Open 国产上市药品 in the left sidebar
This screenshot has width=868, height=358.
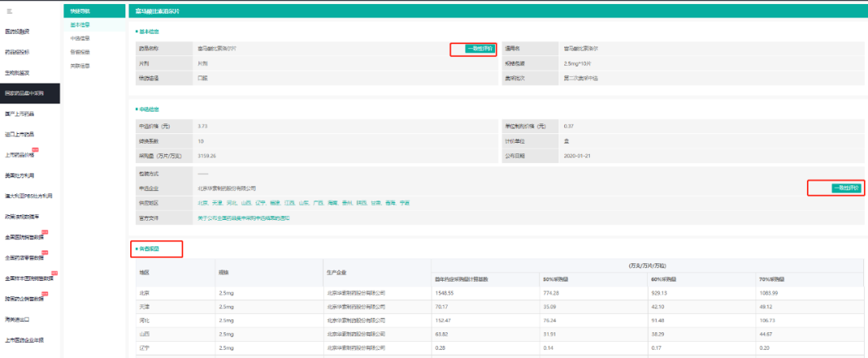click(19, 113)
